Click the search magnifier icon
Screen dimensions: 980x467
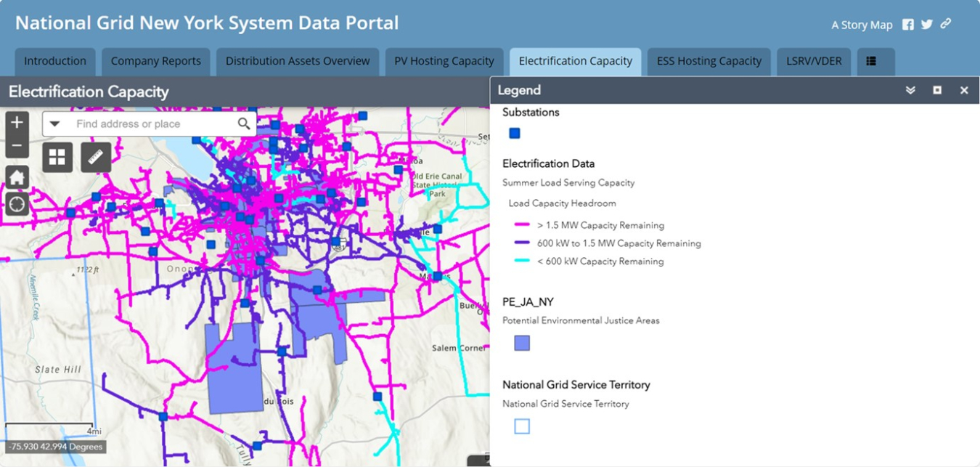coord(244,124)
